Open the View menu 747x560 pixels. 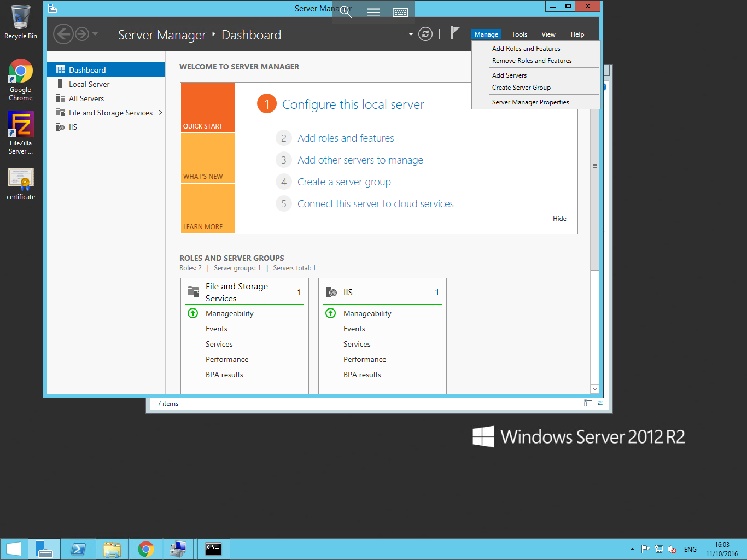pyautogui.click(x=548, y=34)
